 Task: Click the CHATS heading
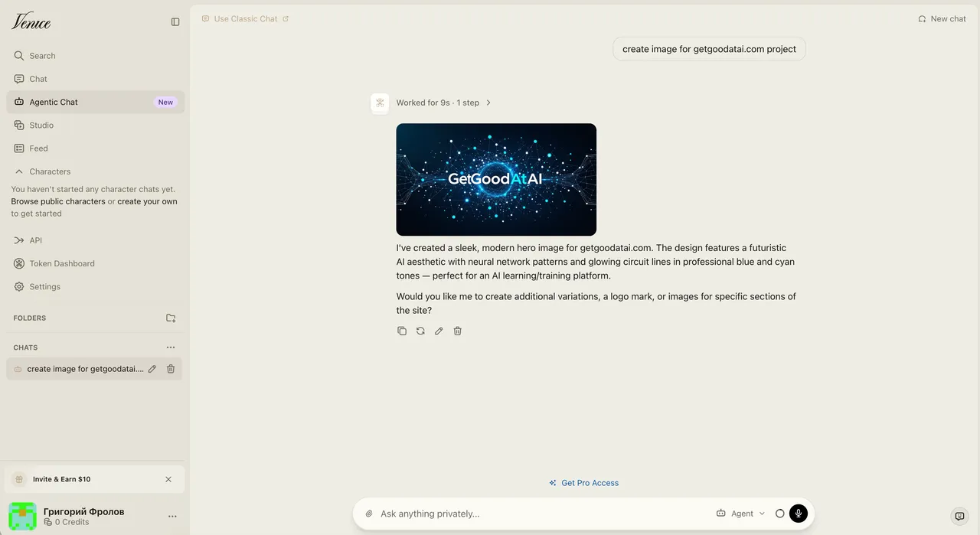tap(25, 347)
